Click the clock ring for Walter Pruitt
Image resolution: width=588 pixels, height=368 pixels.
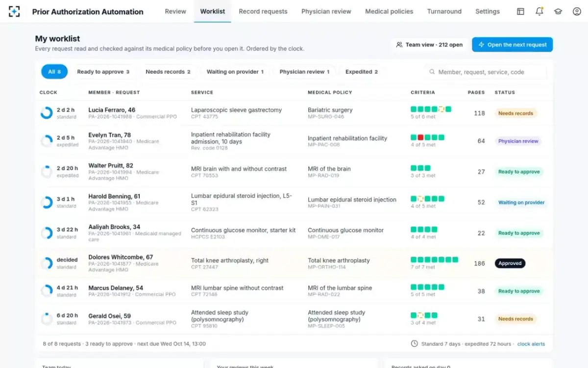47,172
